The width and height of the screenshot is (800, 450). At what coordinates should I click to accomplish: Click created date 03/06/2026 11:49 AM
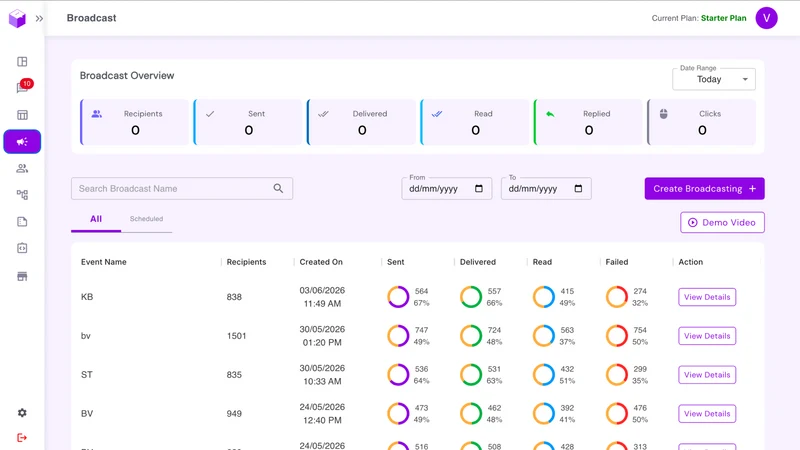pos(322,297)
